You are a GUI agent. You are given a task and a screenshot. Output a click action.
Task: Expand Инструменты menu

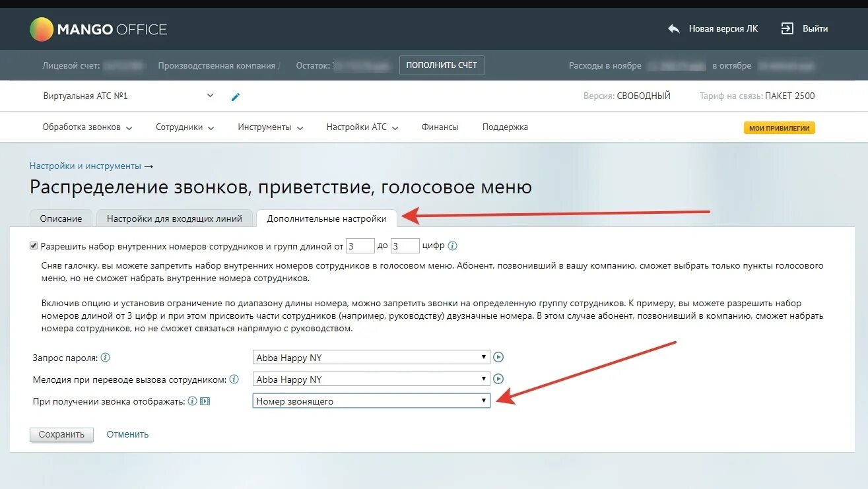271,127
